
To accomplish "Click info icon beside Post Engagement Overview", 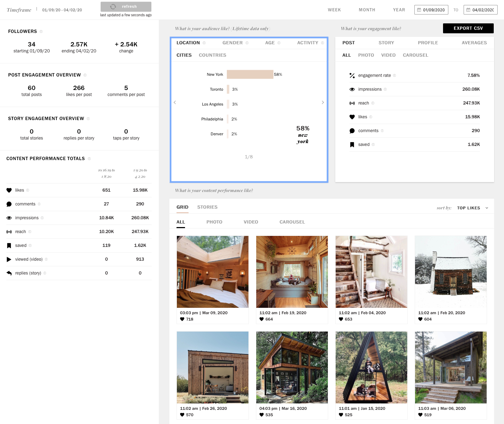I will click(x=85, y=75).
